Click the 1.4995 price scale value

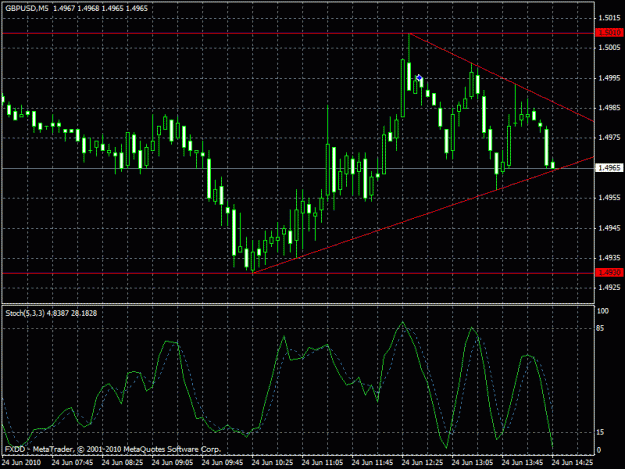(x=609, y=78)
